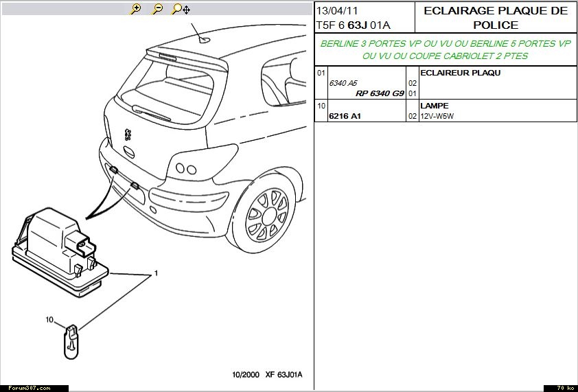Click the zoom in magnifier icon
The width and height of the screenshot is (578, 392).
136,9
